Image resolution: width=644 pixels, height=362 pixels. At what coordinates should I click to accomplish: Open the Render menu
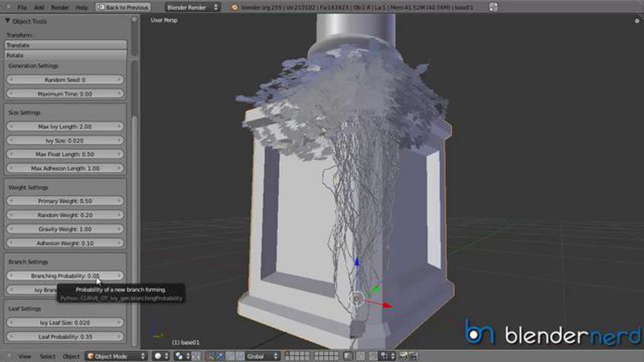[60, 8]
